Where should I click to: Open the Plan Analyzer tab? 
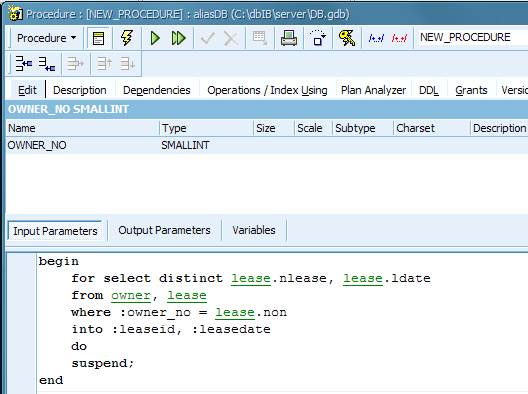click(373, 90)
